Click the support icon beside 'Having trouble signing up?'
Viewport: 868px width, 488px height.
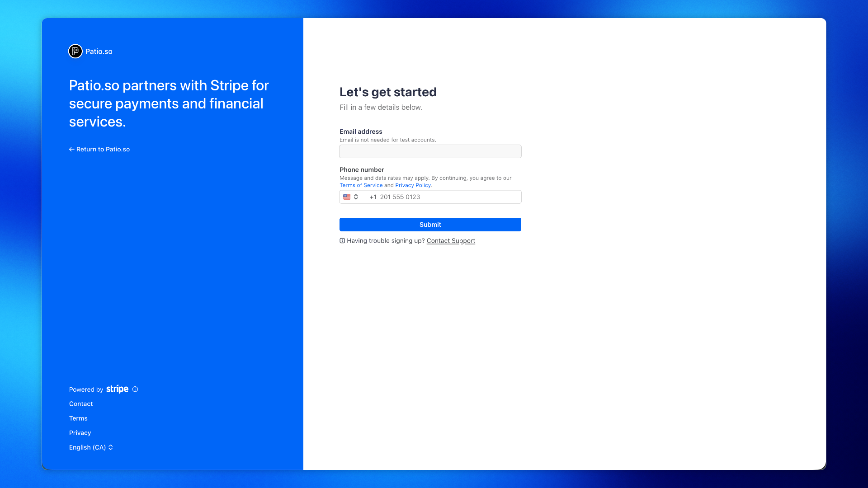pyautogui.click(x=342, y=241)
